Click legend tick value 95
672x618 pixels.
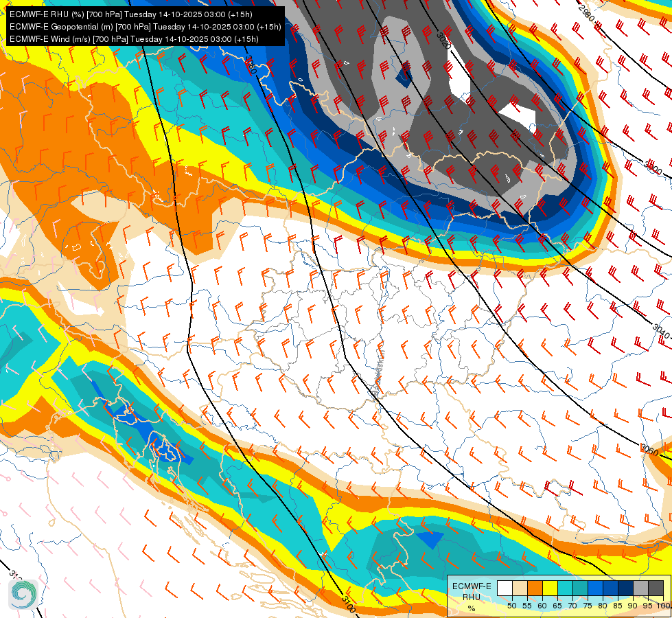(648, 606)
